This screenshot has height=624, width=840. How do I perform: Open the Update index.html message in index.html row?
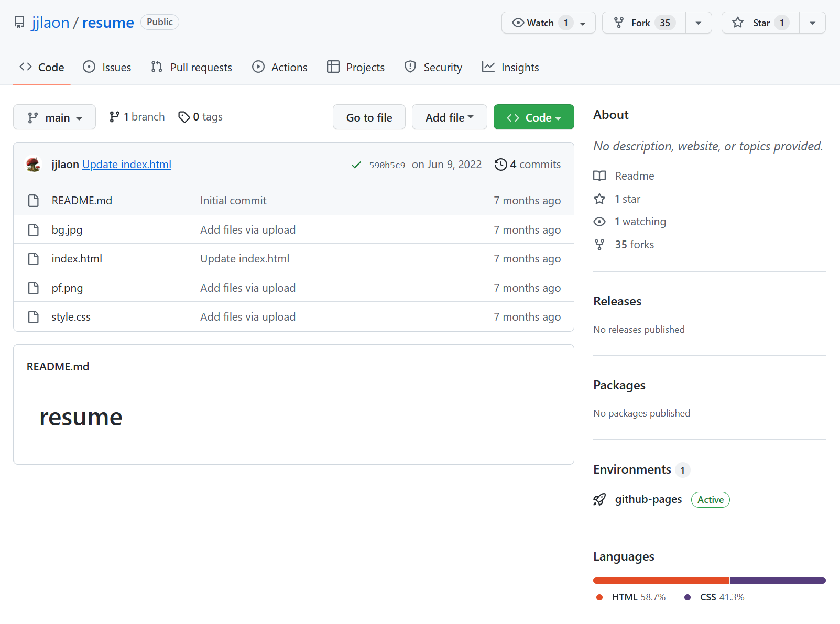(x=245, y=259)
